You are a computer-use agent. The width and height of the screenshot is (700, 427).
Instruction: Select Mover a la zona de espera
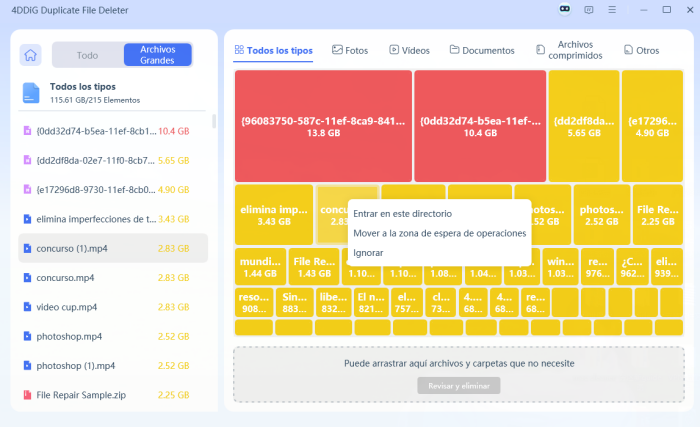tap(439, 233)
